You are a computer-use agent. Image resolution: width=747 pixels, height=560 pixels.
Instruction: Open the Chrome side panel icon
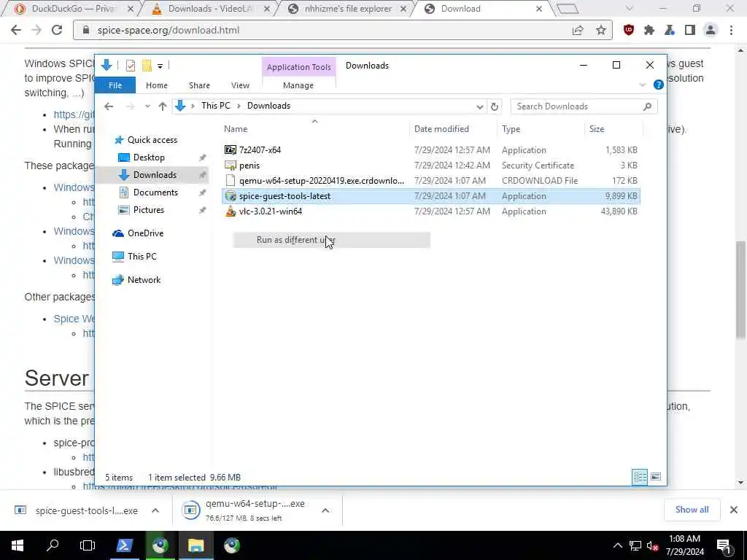click(689, 30)
